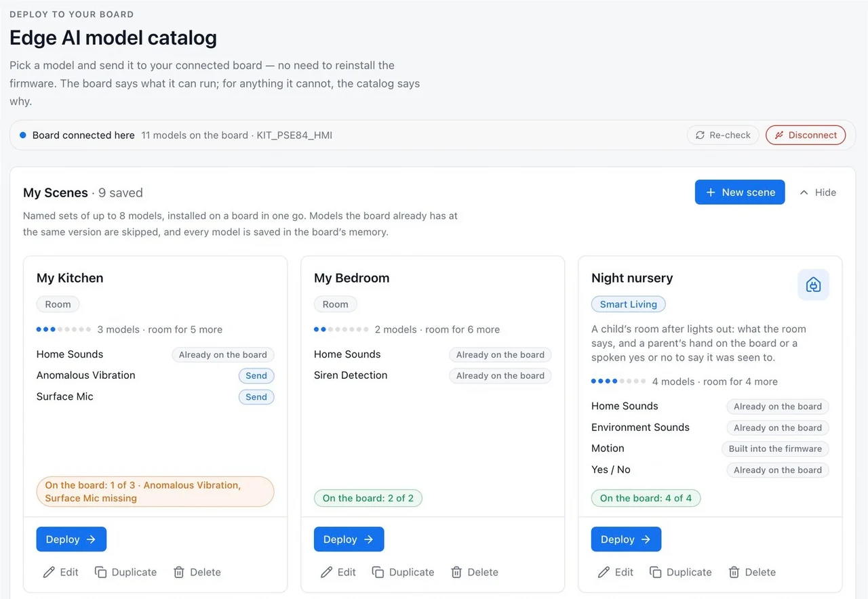This screenshot has width=868, height=599.
Task: Send Surface Mic model to the board
Action: tap(256, 397)
